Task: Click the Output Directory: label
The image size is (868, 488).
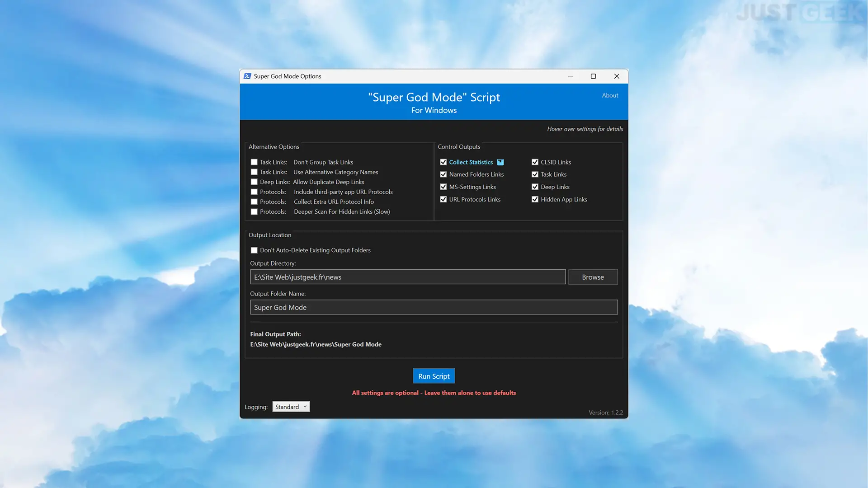Action: [273, 263]
